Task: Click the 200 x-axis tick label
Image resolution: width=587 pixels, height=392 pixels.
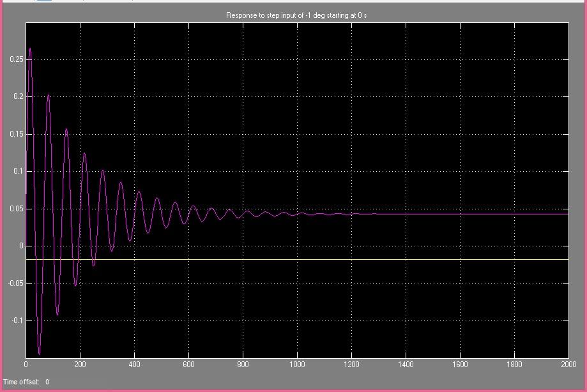Action: (x=80, y=365)
